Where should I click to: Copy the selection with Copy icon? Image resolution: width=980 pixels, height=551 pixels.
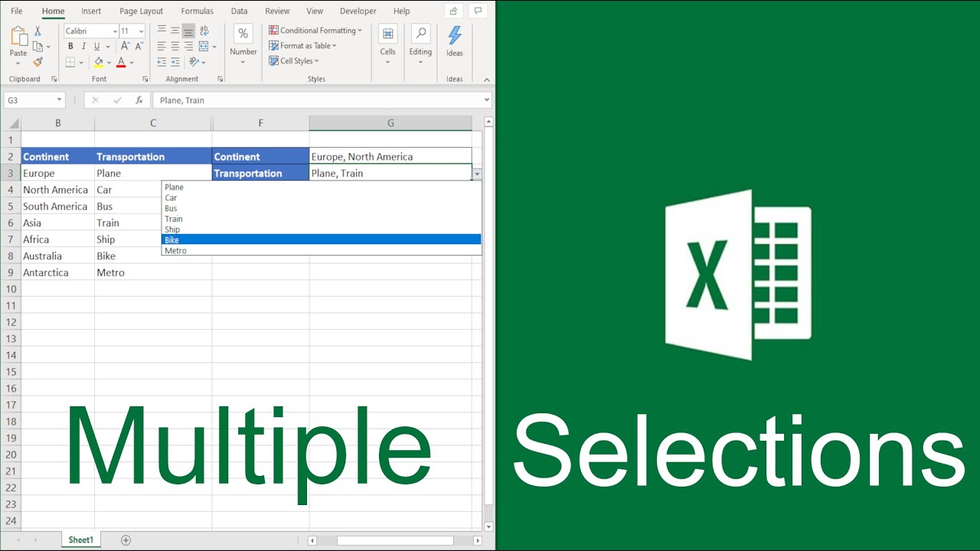(x=38, y=47)
